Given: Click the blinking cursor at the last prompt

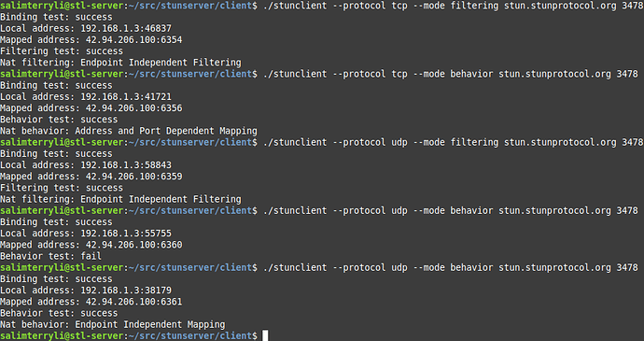Looking at the screenshot, I should (265, 335).
